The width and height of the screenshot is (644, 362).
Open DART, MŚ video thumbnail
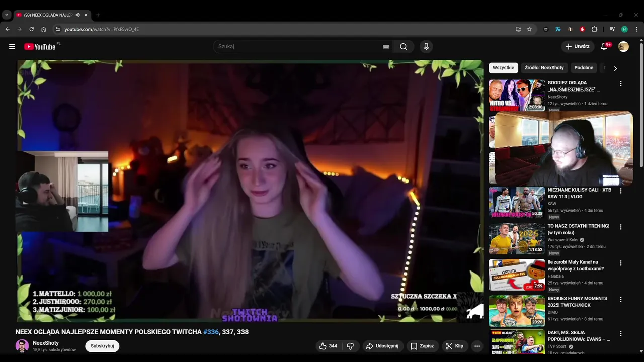(x=517, y=342)
